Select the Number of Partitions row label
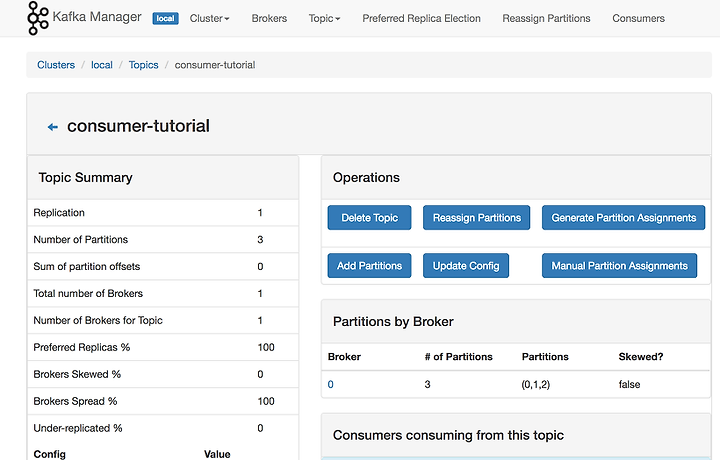Viewport: 720px width, 460px height. click(x=80, y=240)
